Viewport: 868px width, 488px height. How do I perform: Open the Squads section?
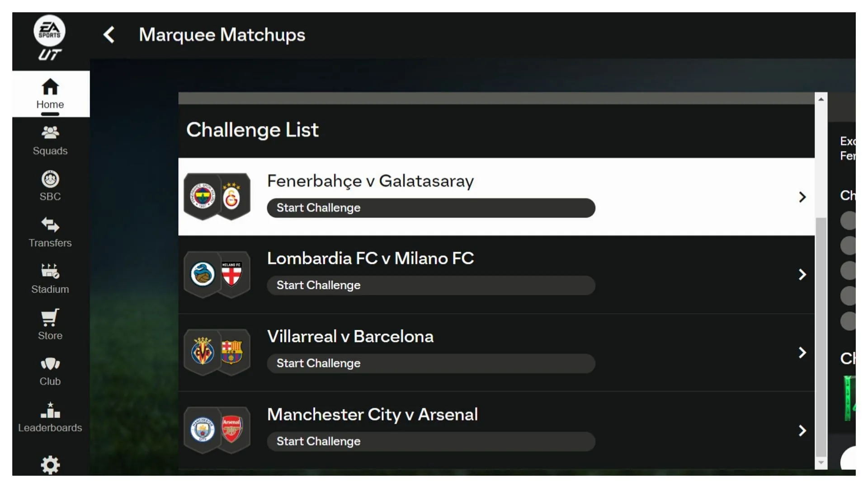pyautogui.click(x=49, y=140)
